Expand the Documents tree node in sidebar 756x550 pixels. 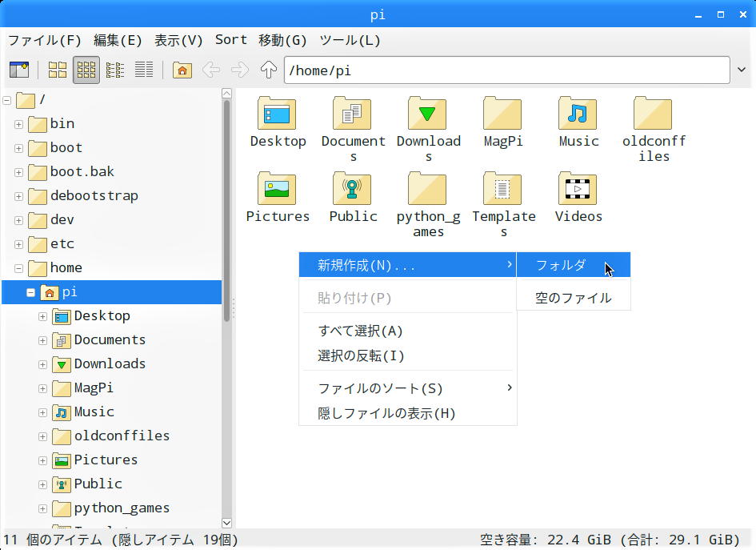[x=43, y=340]
